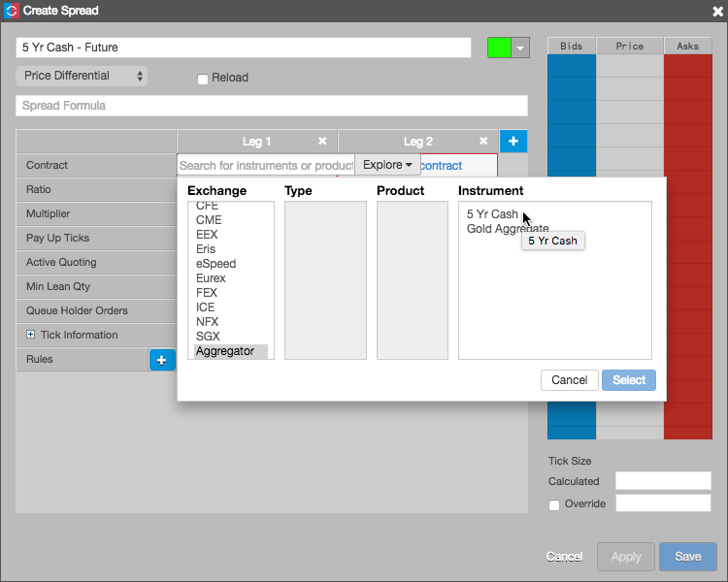
Task: Click the green color swatch
Action: [x=499, y=48]
